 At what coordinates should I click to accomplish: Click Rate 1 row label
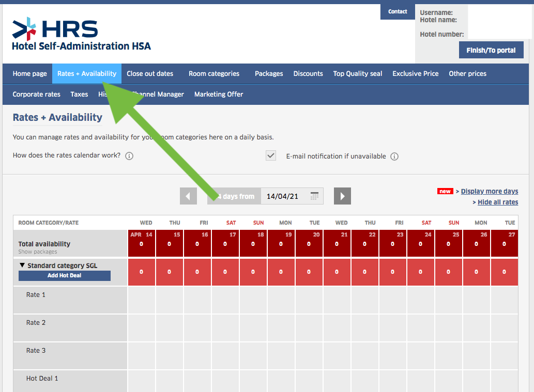click(36, 295)
